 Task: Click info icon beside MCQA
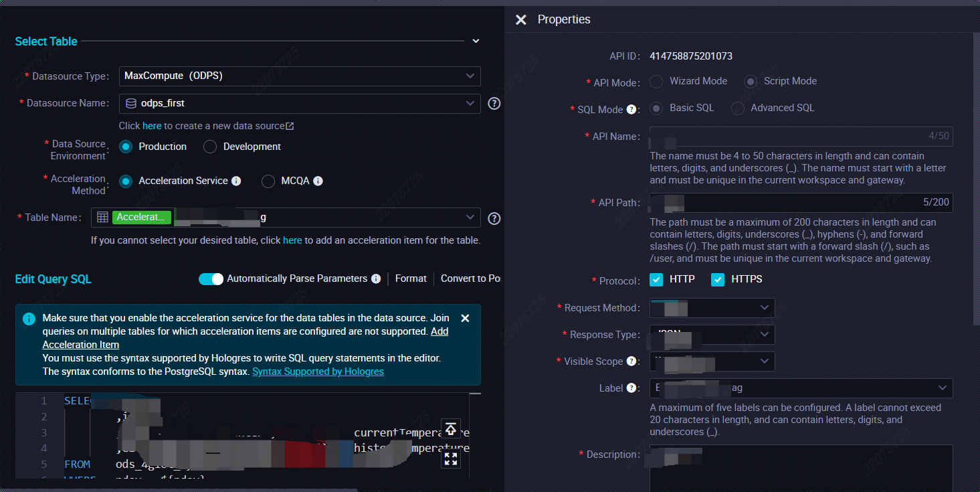[x=318, y=181]
